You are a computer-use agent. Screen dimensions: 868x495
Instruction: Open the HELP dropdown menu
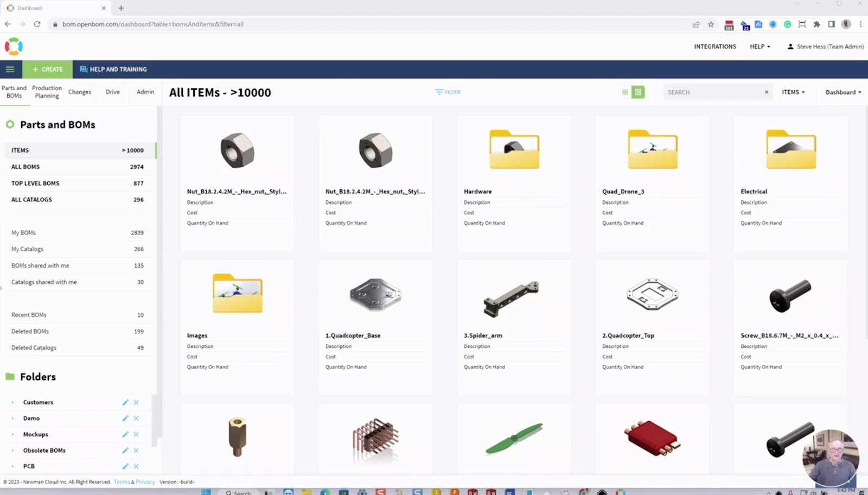click(x=760, y=47)
